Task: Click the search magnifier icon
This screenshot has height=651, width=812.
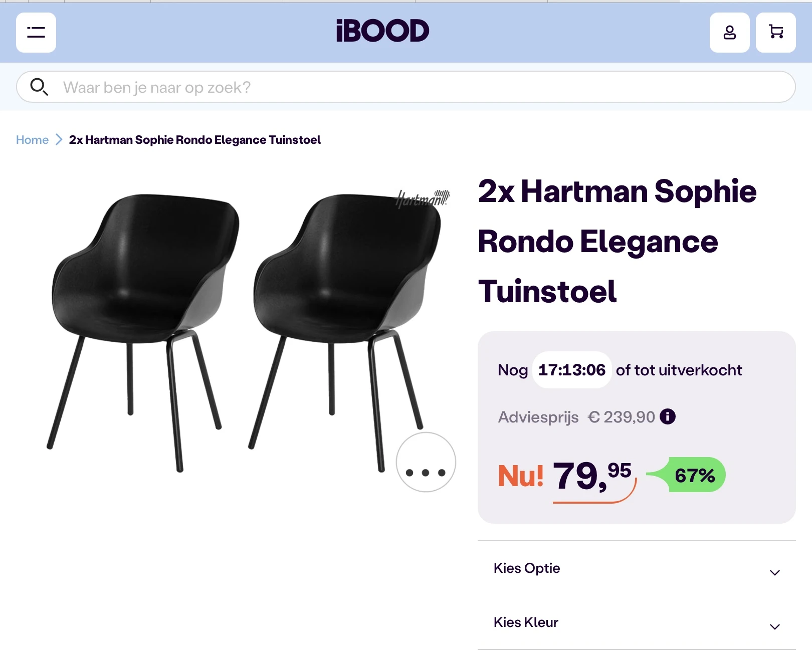Action: point(39,87)
